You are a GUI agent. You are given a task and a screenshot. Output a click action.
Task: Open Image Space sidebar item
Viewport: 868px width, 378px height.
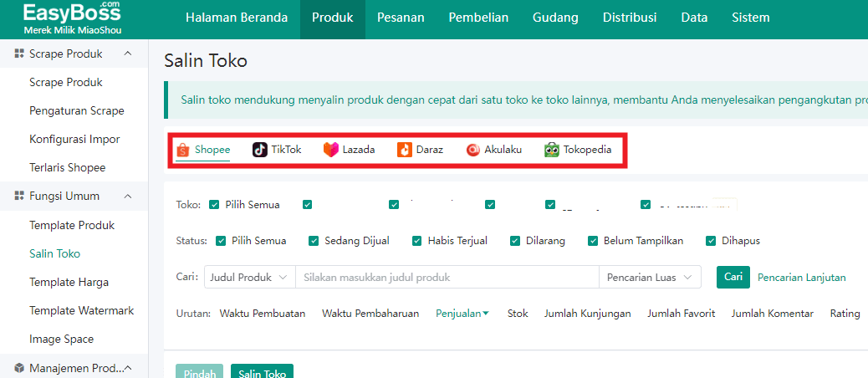[x=61, y=340]
